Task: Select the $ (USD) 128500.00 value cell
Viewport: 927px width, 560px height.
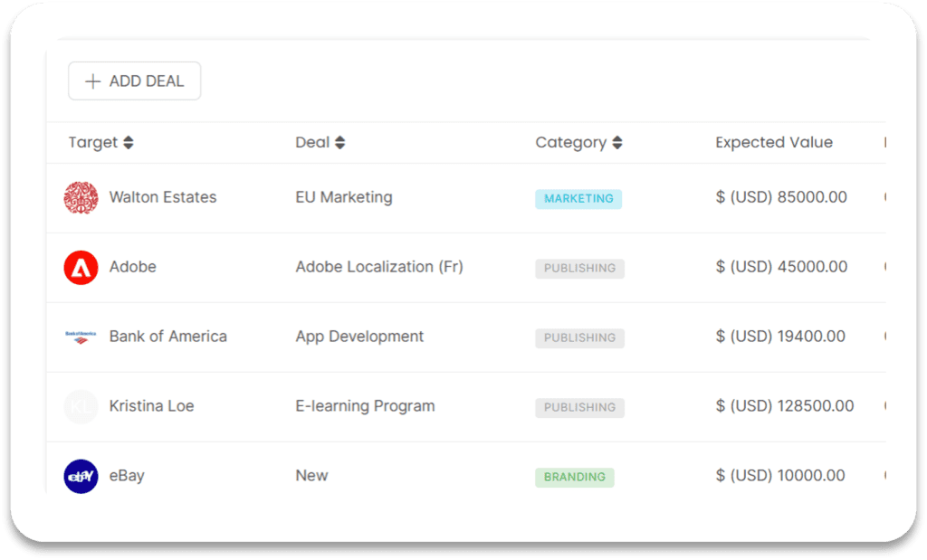Action: pyautogui.click(x=785, y=406)
